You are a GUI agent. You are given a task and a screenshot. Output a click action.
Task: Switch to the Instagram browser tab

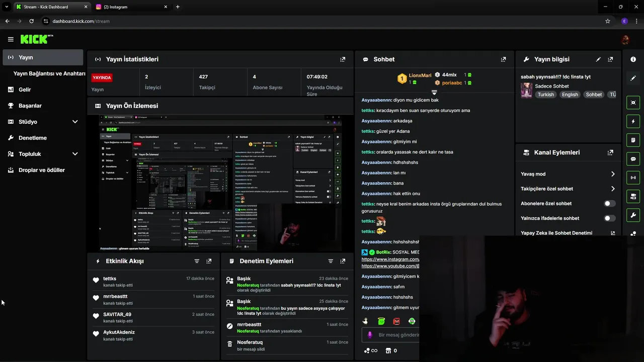tap(132, 7)
